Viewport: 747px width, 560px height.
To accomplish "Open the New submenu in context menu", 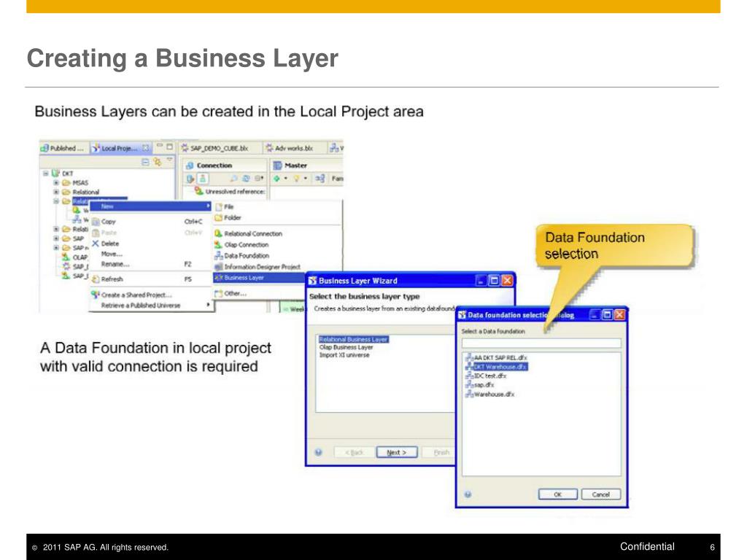I will (x=150, y=206).
